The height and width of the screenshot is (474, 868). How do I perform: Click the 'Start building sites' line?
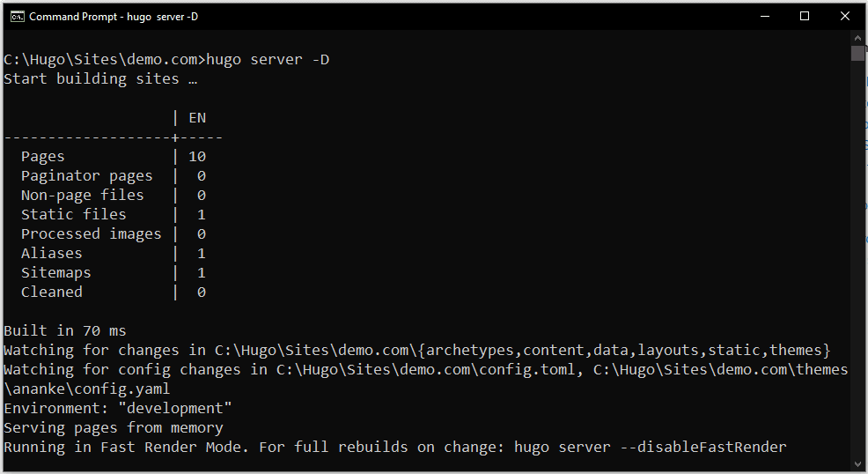click(x=99, y=78)
